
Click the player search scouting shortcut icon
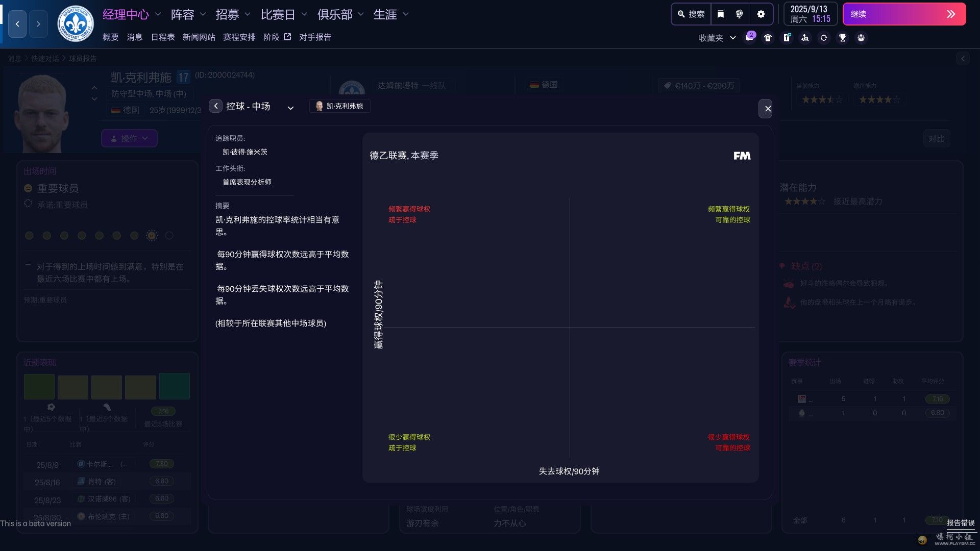pyautogui.click(x=805, y=38)
